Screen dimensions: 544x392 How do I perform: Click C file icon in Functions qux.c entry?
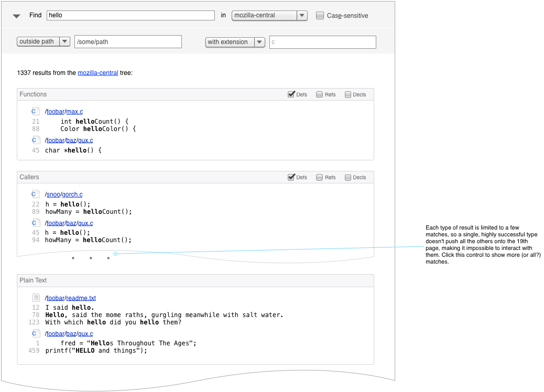pos(36,140)
